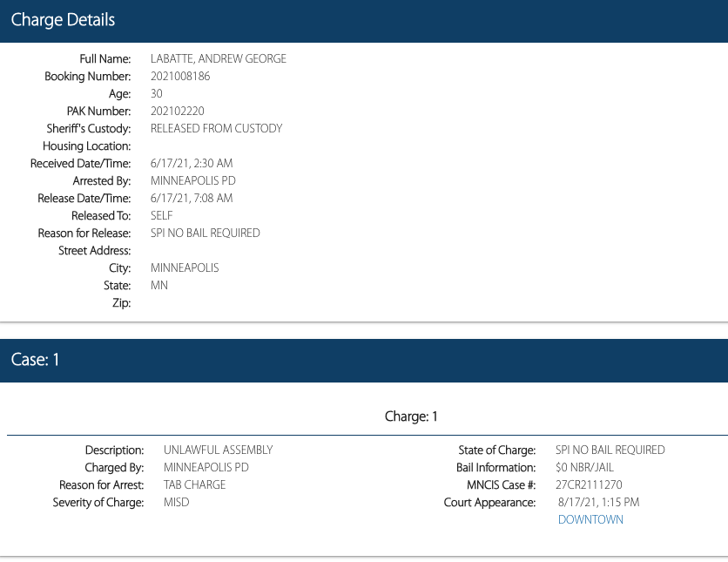Select the MNCIS case number 27CR2111270

[x=589, y=484]
